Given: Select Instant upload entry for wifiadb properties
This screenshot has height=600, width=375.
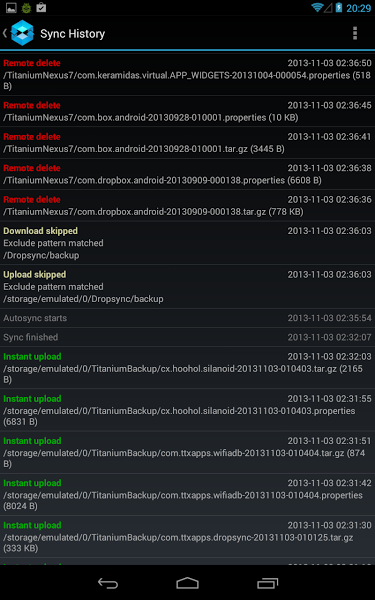Looking at the screenshot, I should click(188, 495).
